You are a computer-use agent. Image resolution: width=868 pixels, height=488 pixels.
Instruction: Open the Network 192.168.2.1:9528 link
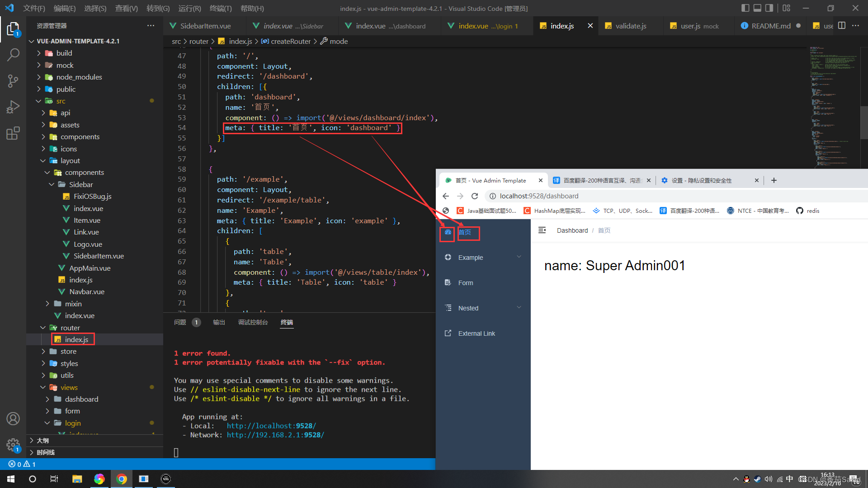[x=275, y=435]
